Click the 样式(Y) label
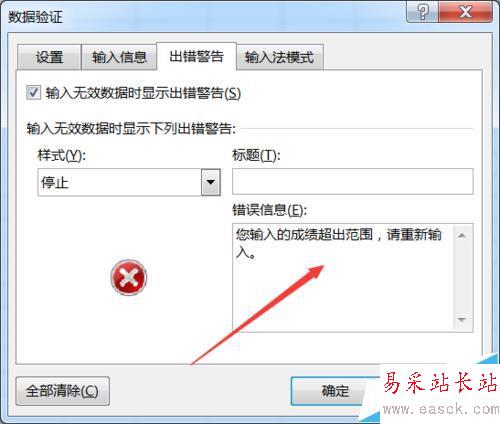Viewport: 500px width, 424px height. (x=62, y=155)
